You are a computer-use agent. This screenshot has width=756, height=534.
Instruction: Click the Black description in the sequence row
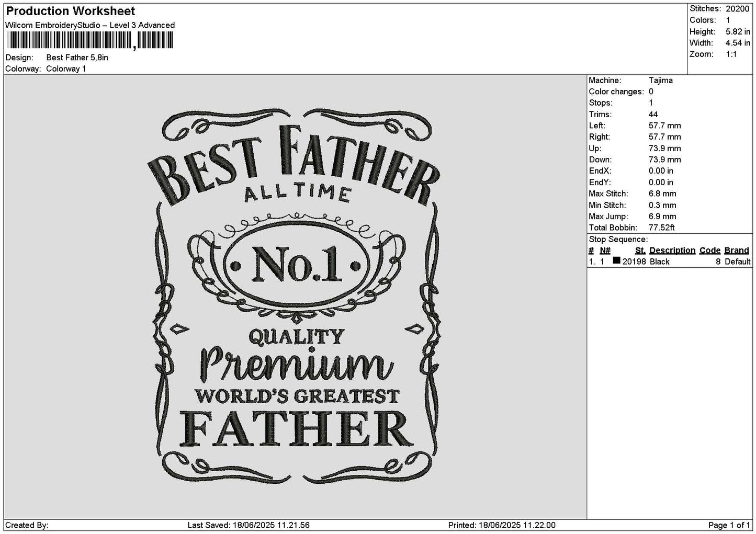pyautogui.click(x=659, y=262)
